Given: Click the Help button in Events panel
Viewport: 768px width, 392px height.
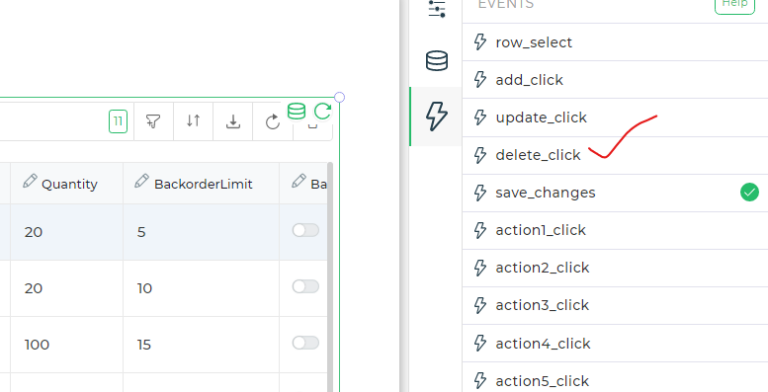Looking at the screenshot, I should pyautogui.click(x=735, y=5).
